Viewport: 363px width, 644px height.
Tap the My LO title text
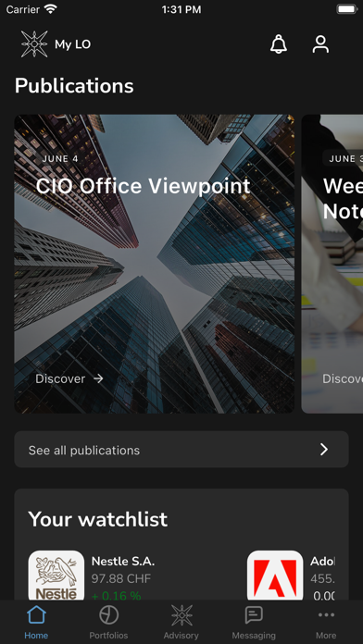click(73, 44)
